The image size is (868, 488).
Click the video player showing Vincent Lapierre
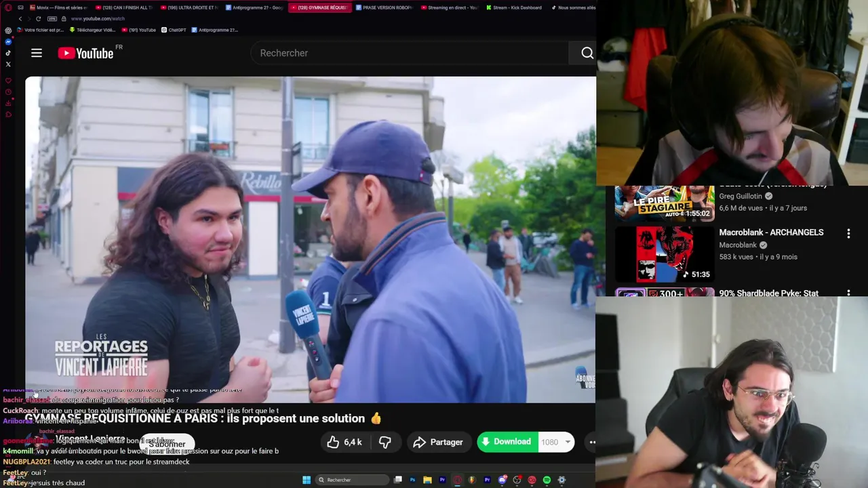click(x=311, y=239)
